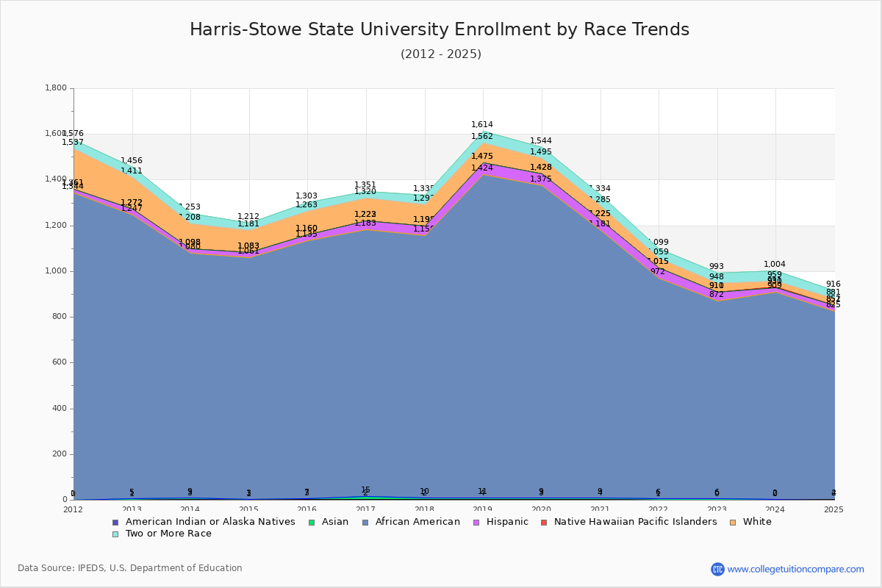Click the 2016 x-axis label
This screenshot has width=882, height=588.
coord(308,509)
